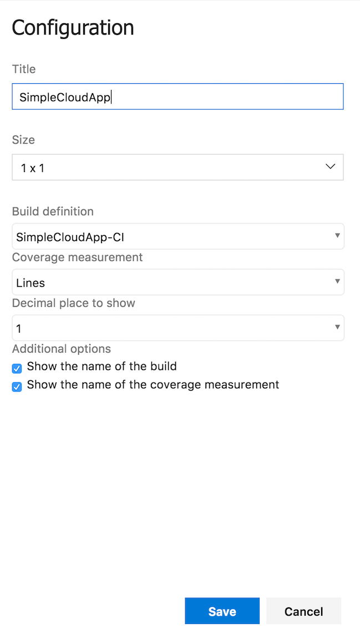
Task: Click the Save button
Action: 222,611
